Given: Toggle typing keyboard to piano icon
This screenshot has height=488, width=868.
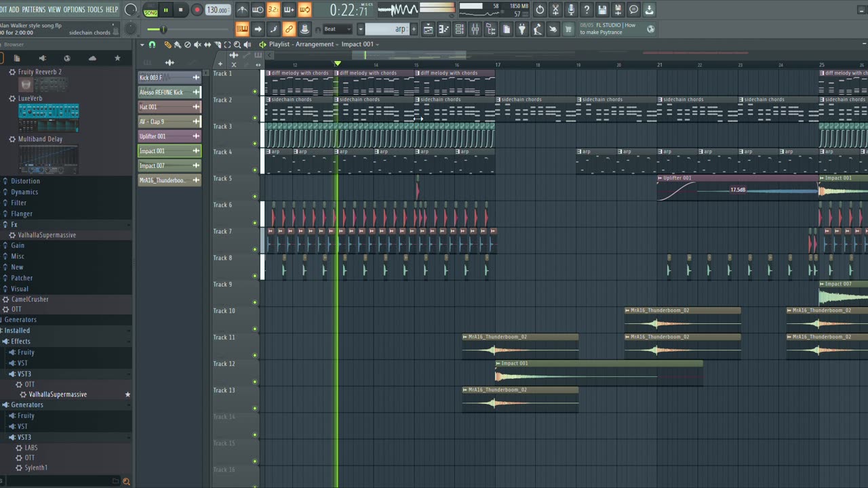Looking at the screenshot, I should click(242, 29).
